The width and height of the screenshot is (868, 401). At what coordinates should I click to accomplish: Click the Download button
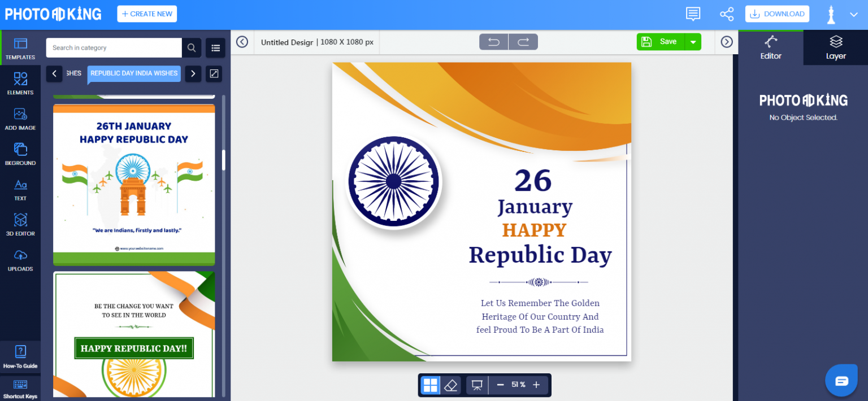pyautogui.click(x=777, y=14)
